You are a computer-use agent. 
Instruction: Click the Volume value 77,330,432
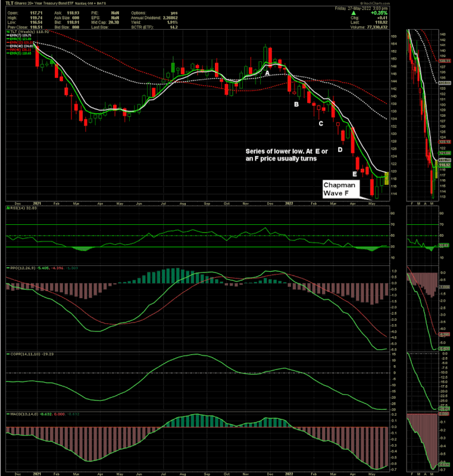pos(377,27)
